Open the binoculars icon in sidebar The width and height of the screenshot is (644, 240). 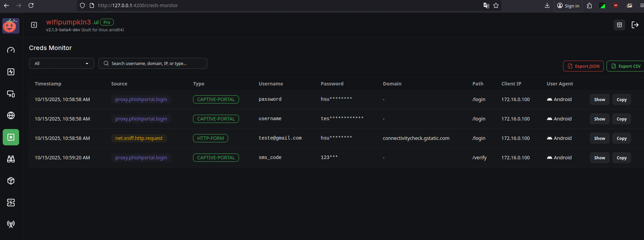(x=11, y=159)
